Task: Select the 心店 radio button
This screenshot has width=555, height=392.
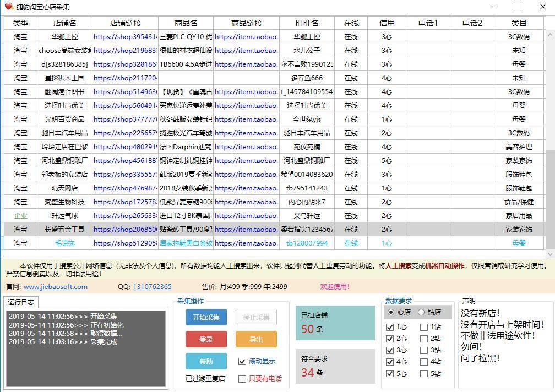Action: click(391, 312)
